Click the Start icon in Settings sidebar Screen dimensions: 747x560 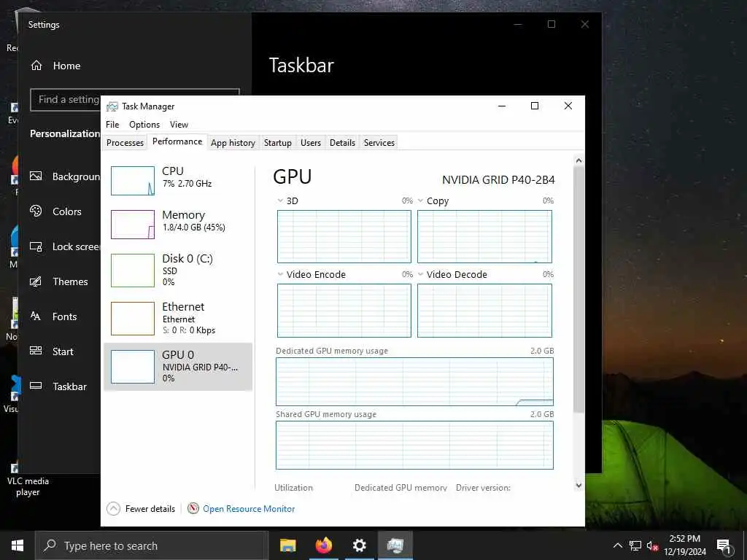pyautogui.click(x=36, y=351)
